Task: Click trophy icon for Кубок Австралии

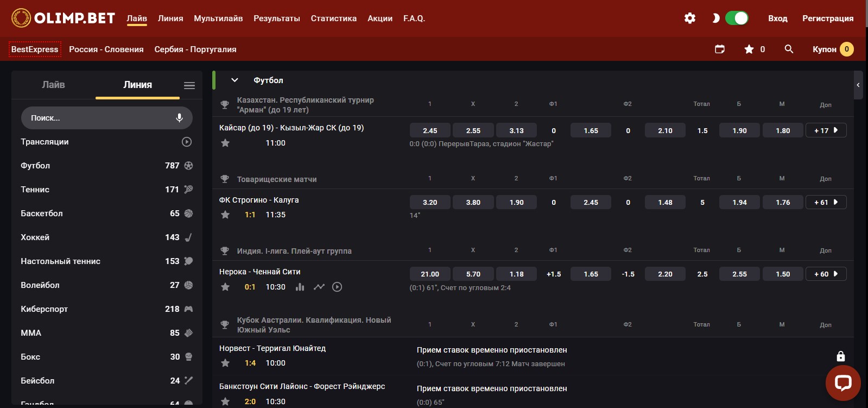Action: point(225,325)
